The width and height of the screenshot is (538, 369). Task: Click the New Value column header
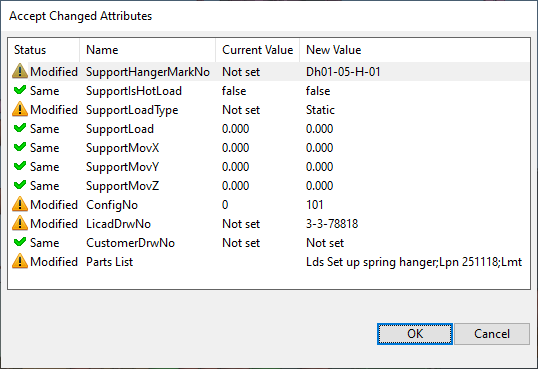pos(414,50)
